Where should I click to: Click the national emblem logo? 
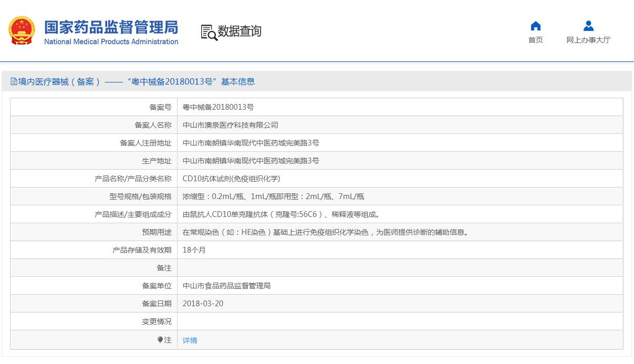tap(22, 30)
